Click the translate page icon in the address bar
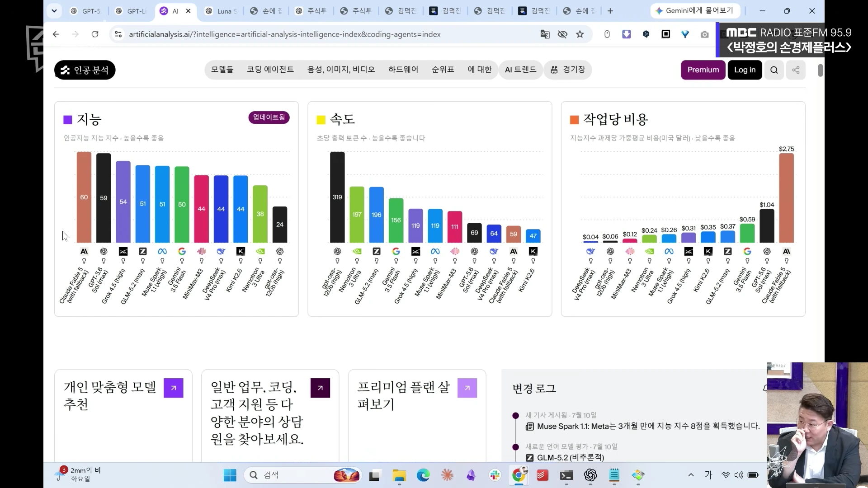 (x=545, y=34)
